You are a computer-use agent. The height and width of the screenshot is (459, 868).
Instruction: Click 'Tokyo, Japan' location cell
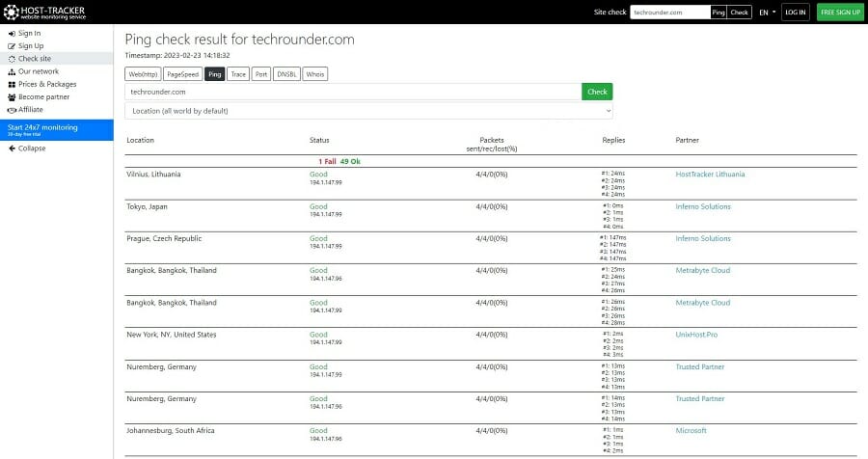tap(147, 206)
